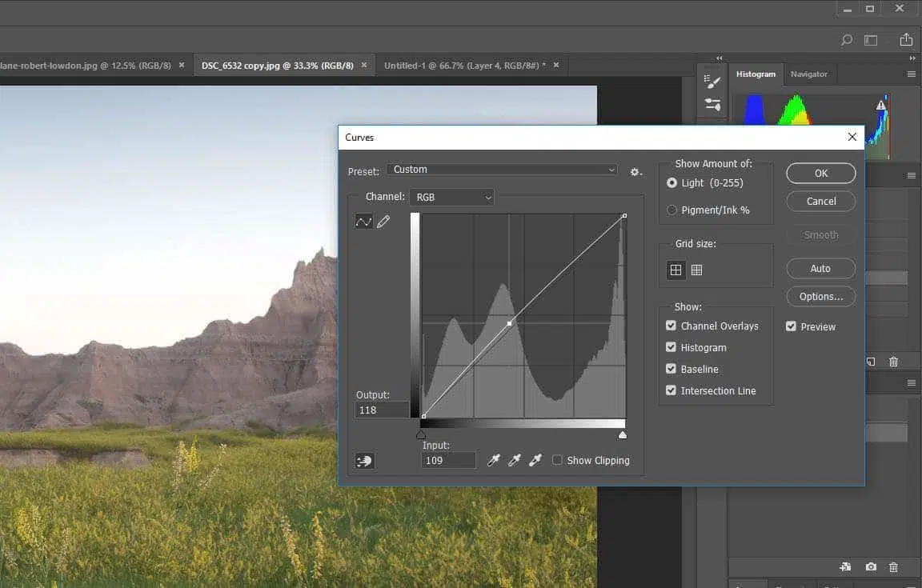The height and width of the screenshot is (588, 922).
Task: Open the Preset dropdown
Action: [x=502, y=170]
